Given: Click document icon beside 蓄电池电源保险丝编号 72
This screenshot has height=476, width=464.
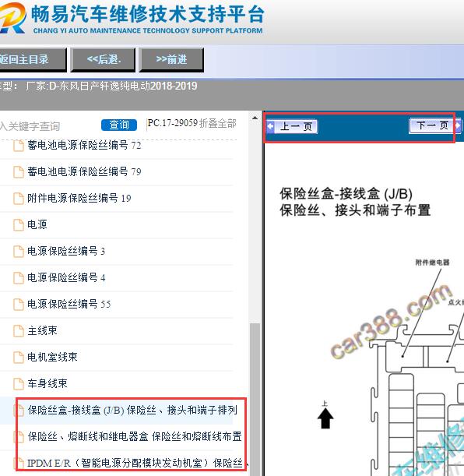Looking at the screenshot, I should pos(19,146).
